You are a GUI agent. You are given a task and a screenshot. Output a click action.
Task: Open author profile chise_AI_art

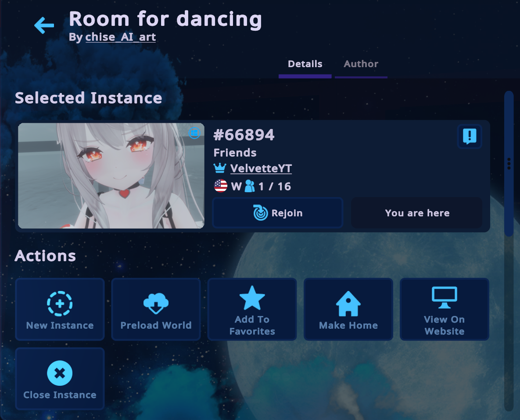click(x=120, y=37)
